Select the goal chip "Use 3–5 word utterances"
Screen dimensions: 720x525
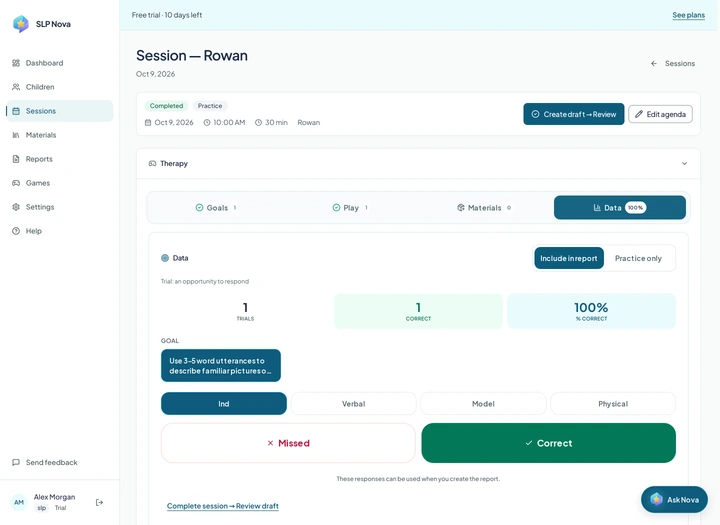click(x=221, y=366)
